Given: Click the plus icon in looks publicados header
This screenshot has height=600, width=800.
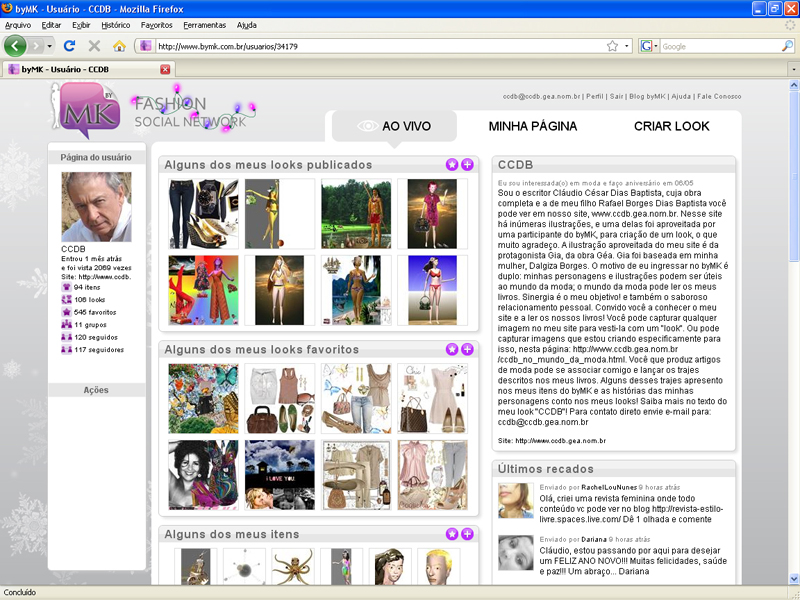Looking at the screenshot, I should coord(467,164).
